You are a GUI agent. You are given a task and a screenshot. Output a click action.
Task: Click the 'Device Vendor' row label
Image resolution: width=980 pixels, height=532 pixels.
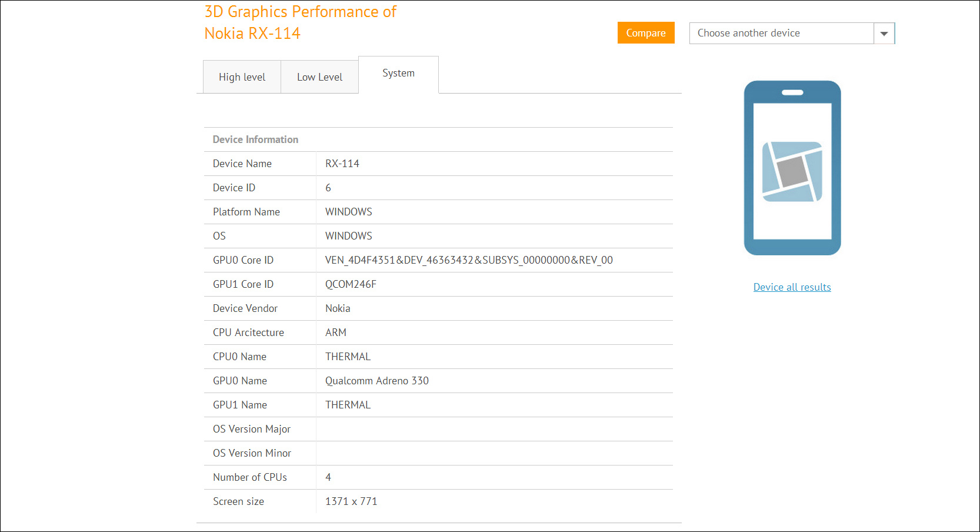coord(245,308)
